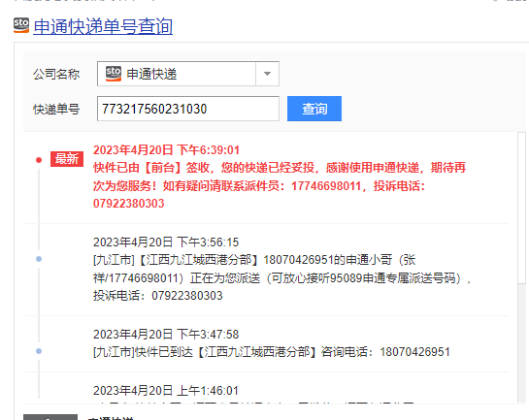Open the 申通快递单号查询 title link
Screen dimensions: 529x420
[x=103, y=26]
